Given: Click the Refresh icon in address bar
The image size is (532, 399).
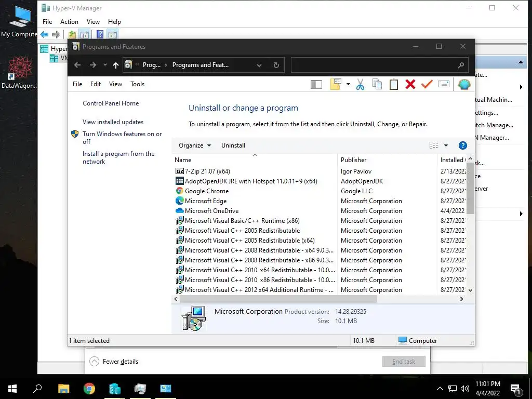Looking at the screenshot, I should click(276, 65).
